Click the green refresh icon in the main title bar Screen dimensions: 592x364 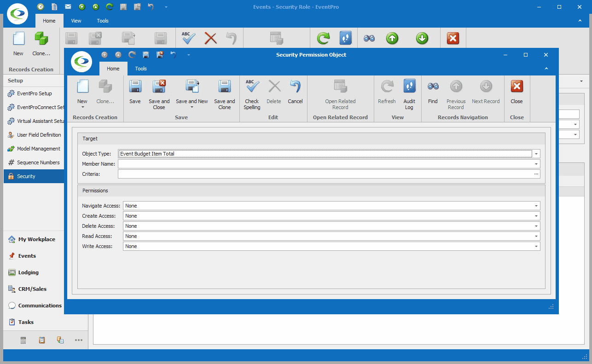tap(109, 7)
